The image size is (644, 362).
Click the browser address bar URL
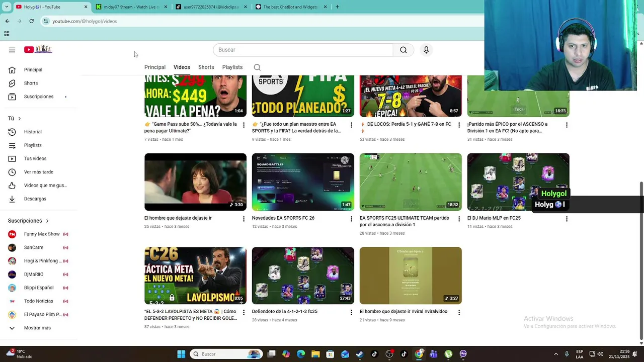point(85,21)
